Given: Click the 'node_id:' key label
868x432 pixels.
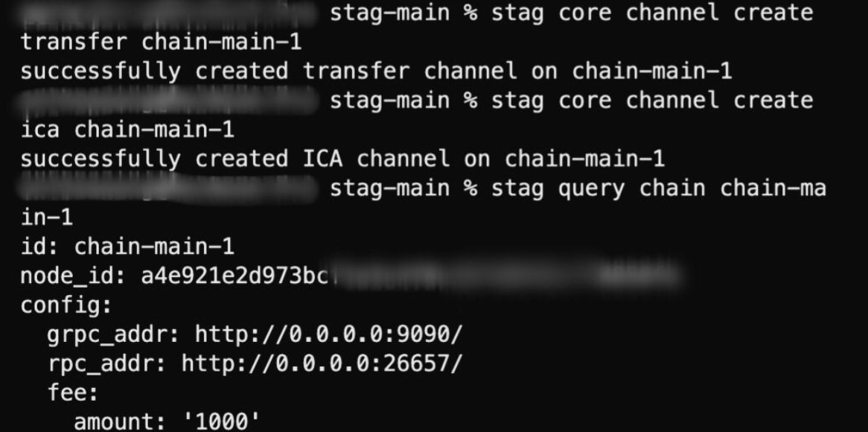Looking at the screenshot, I should 74,276.
